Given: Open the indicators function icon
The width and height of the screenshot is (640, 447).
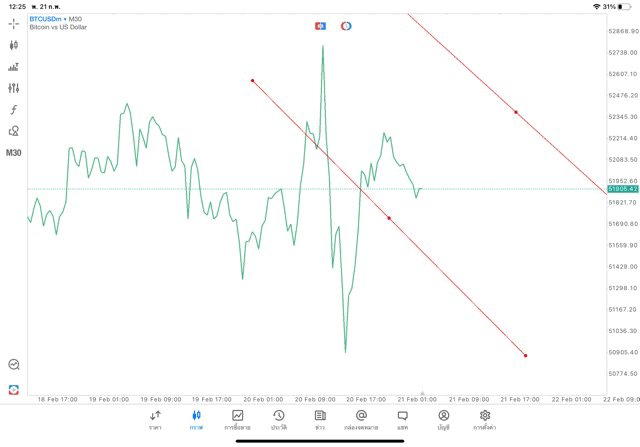Looking at the screenshot, I should (14, 110).
